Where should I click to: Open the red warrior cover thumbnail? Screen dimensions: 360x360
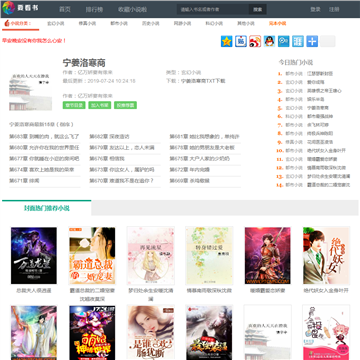point(268,256)
